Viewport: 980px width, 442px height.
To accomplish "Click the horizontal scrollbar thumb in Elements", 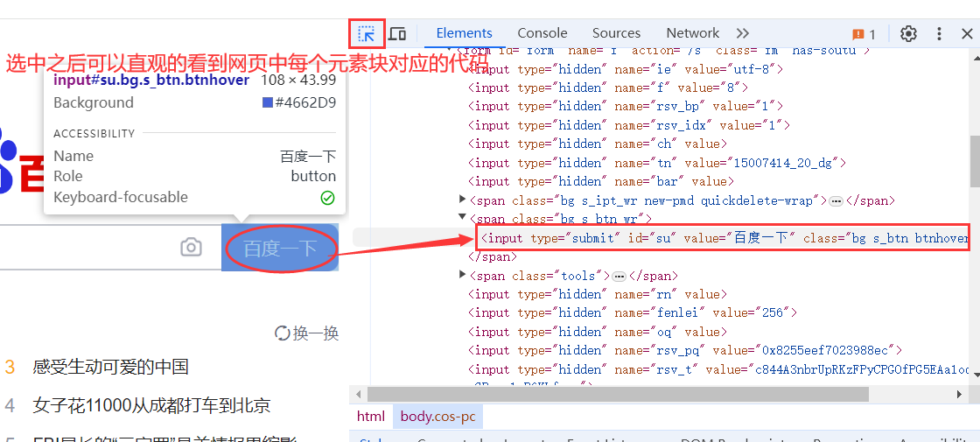I will [618, 394].
